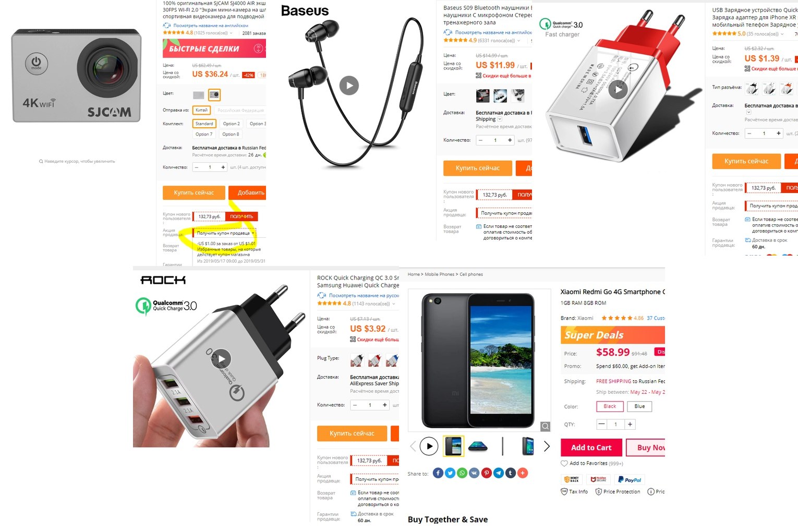Pick the gray color swatch for the SJCAM camera
Screen dimensions: 798x532
click(x=199, y=95)
